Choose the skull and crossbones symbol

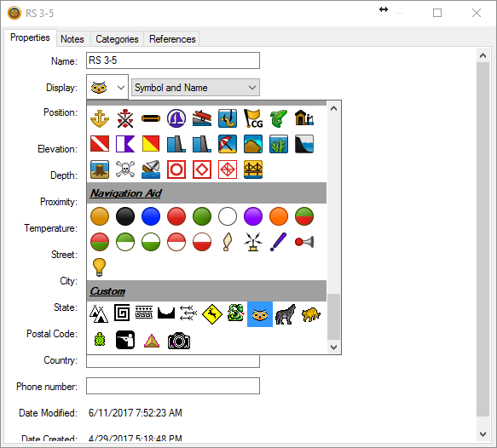(125, 169)
